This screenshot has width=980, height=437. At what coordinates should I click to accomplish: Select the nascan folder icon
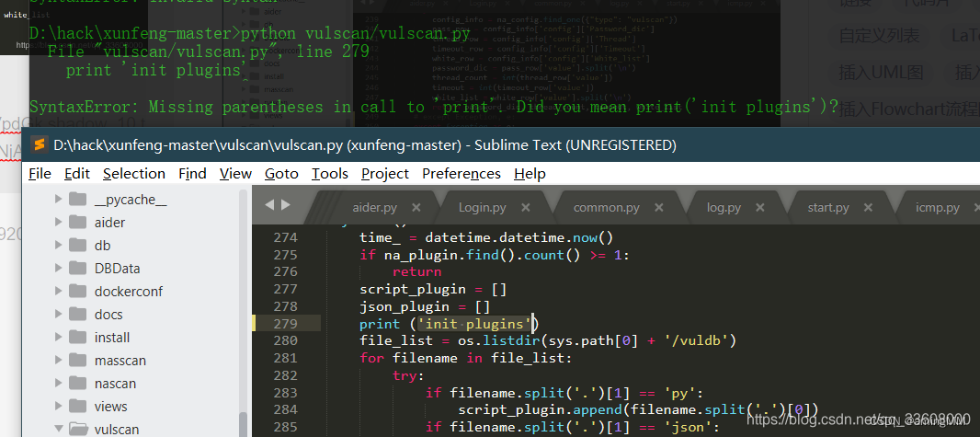pyautogui.click(x=77, y=384)
